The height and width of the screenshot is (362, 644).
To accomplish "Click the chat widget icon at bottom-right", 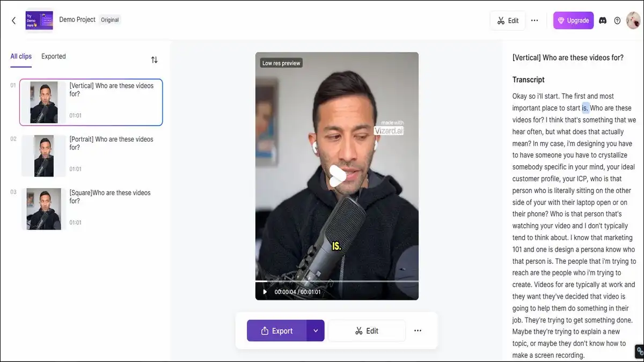I will (639, 351).
